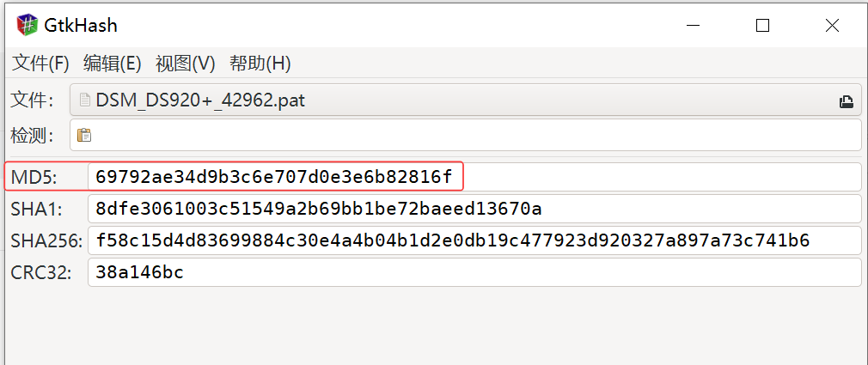Viewport: 868px width, 365px height.
Task: Maximize the GtkHash window
Action: [762, 26]
